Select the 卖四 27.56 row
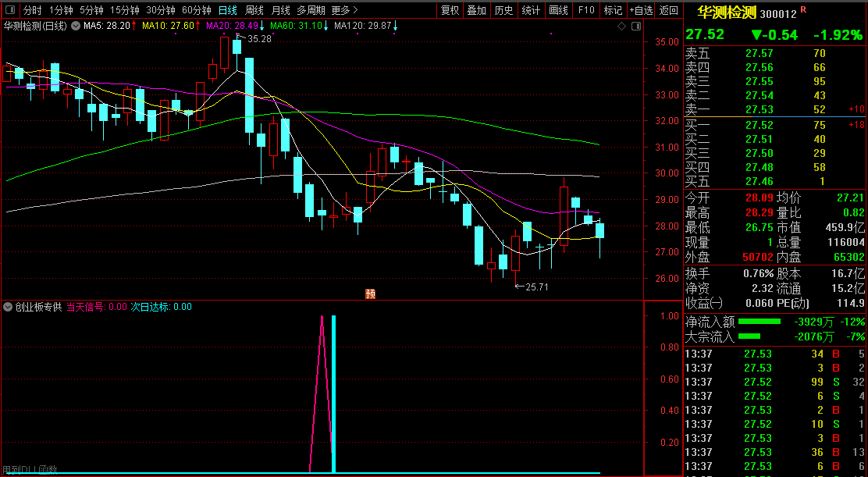868x477 pixels. click(776, 67)
